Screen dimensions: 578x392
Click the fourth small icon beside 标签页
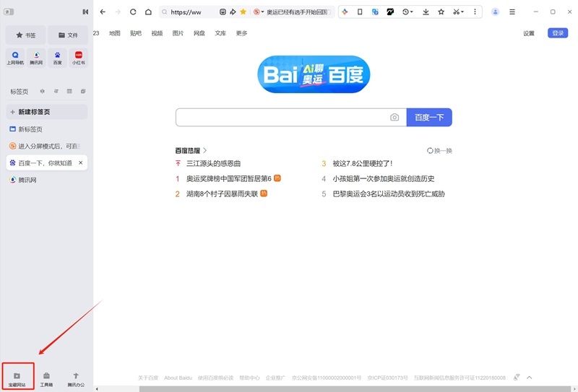pos(83,91)
